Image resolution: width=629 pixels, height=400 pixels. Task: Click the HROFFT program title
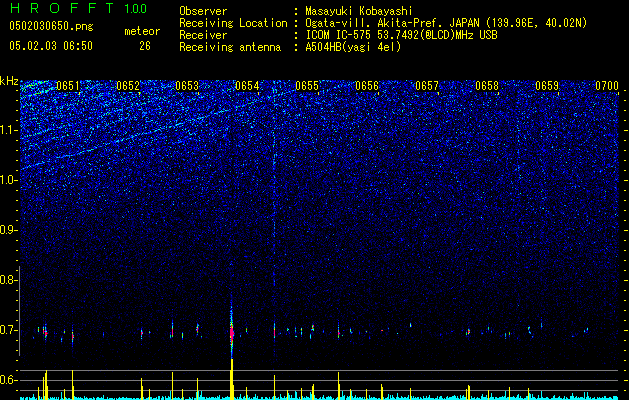pos(61,8)
